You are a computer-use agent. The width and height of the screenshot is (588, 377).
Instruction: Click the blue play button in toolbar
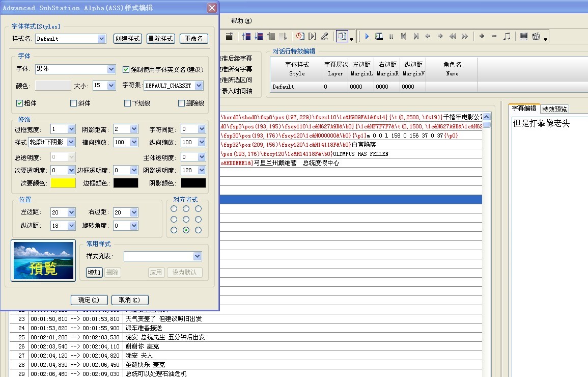pyautogui.click(x=367, y=36)
